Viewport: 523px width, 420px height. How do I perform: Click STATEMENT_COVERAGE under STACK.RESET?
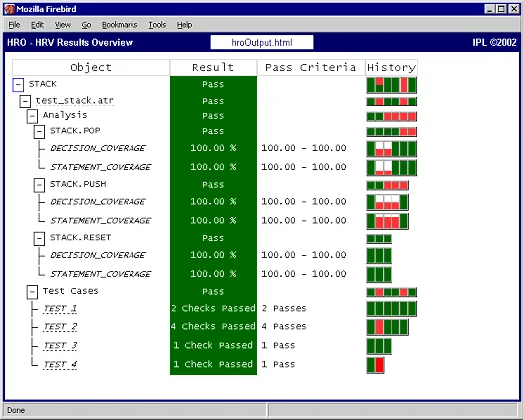(101, 274)
